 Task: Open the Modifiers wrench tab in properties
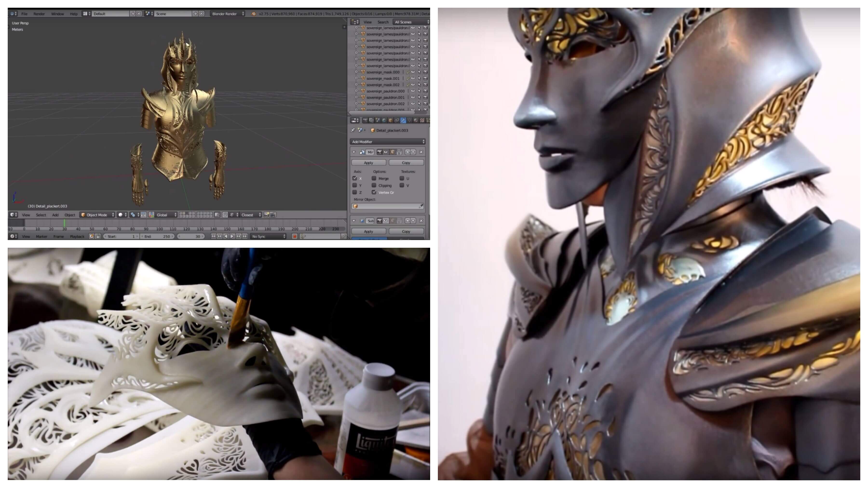coord(403,120)
